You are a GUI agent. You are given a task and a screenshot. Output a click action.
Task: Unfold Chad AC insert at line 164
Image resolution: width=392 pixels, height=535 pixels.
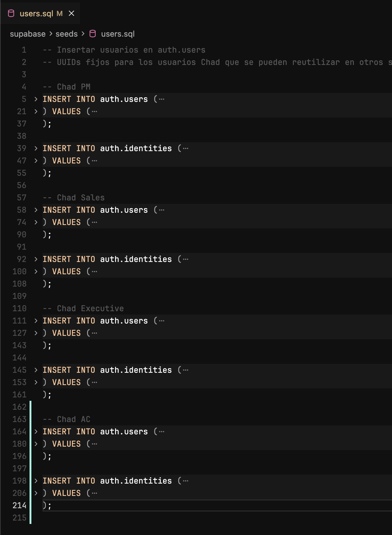click(x=36, y=432)
